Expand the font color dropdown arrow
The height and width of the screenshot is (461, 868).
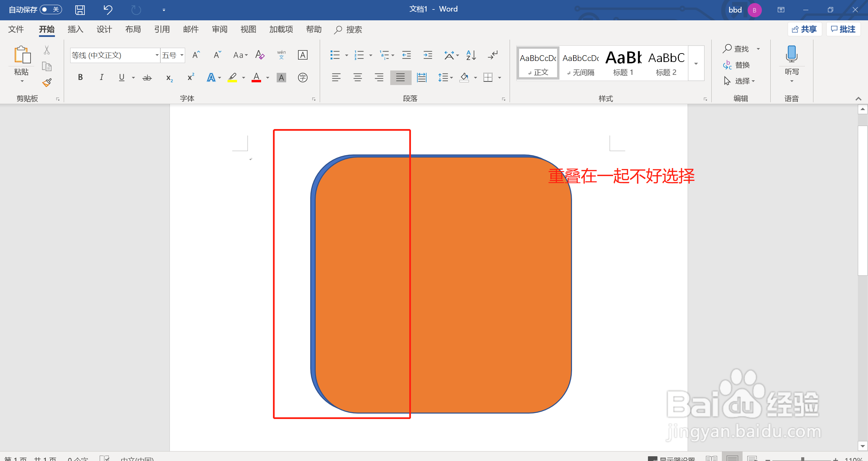pyautogui.click(x=268, y=78)
